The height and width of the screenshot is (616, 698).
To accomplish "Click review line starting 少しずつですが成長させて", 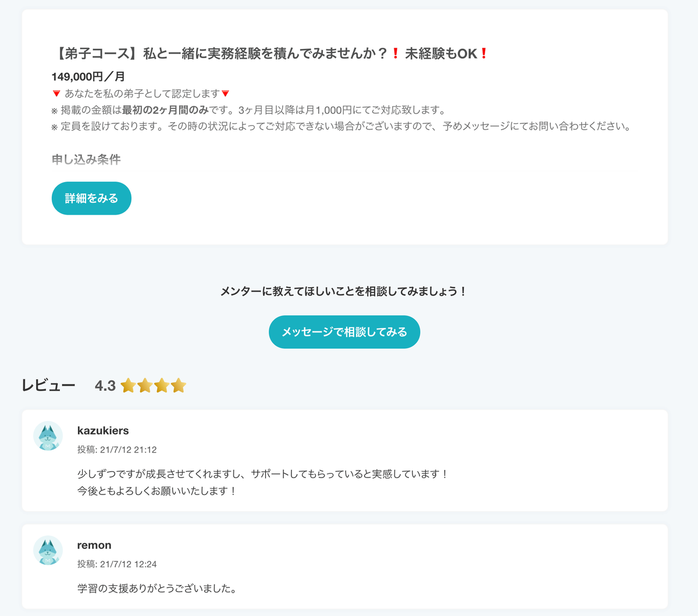I will (263, 474).
